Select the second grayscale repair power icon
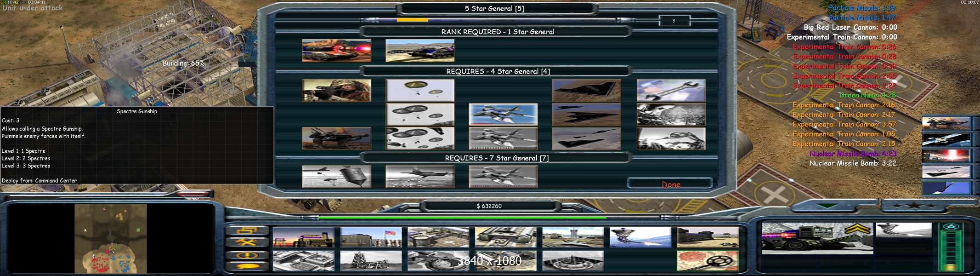980x276 pixels. 671,115
